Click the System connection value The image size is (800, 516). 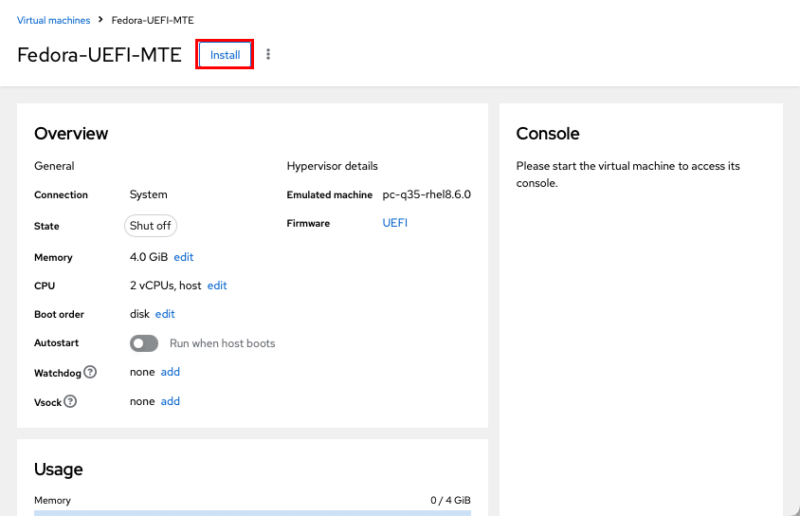point(148,194)
